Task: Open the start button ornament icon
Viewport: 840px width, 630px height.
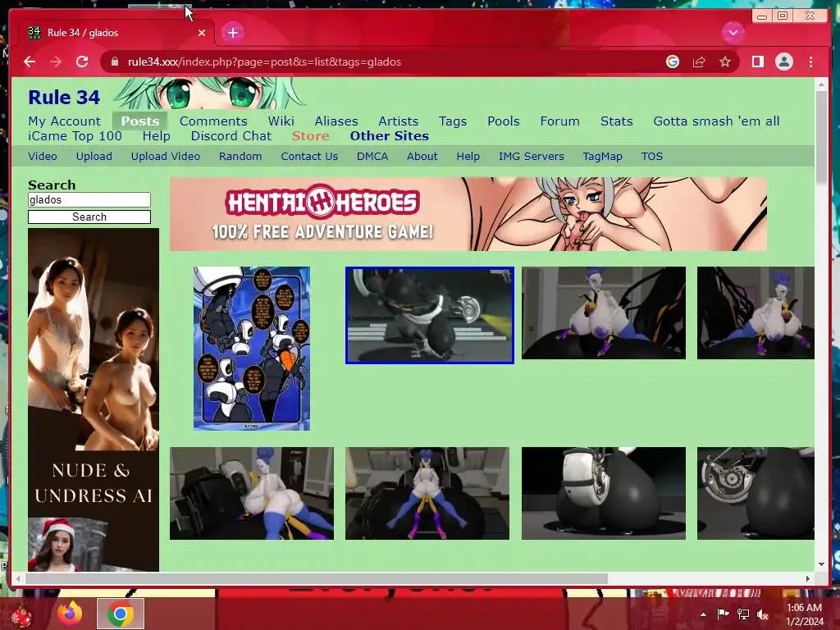Action: point(21,615)
